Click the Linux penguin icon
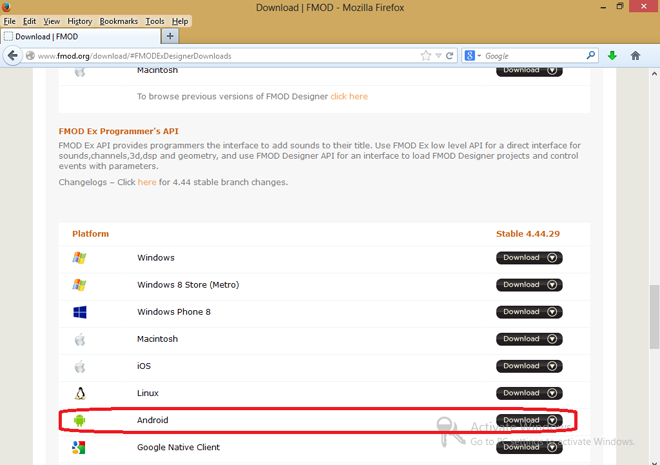This screenshot has height=465, width=660. (x=80, y=393)
